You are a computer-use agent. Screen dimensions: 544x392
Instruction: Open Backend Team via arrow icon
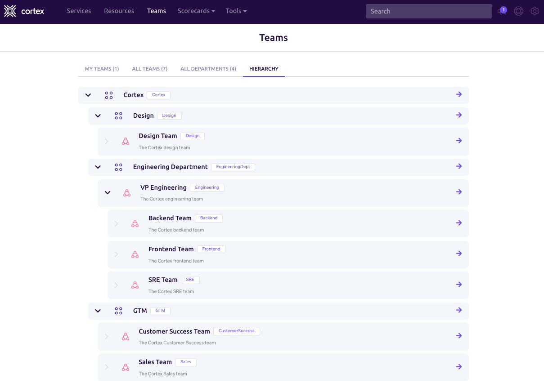click(459, 223)
